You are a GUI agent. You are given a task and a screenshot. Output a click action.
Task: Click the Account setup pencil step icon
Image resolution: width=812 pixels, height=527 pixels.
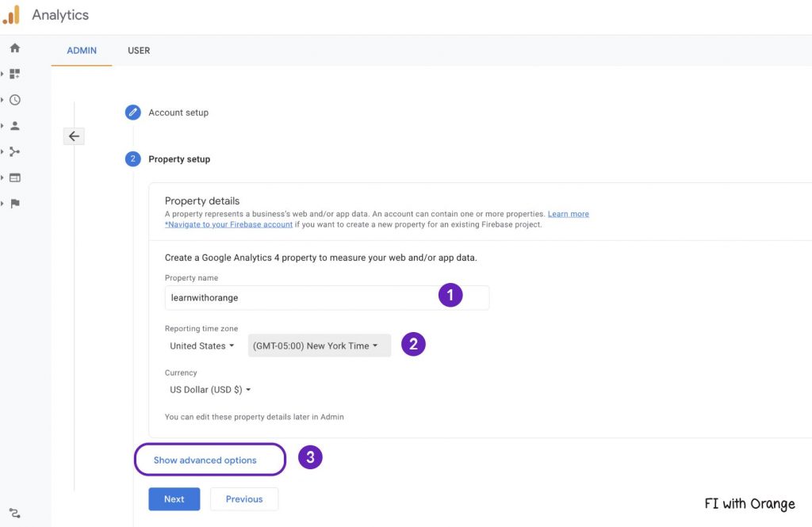point(133,112)
